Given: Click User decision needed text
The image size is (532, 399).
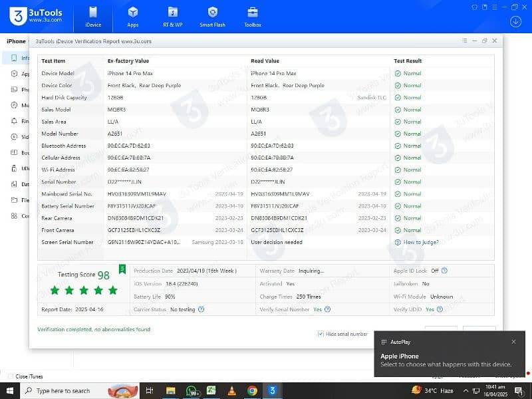Looking at the screenshot, I should click(277, 242).
